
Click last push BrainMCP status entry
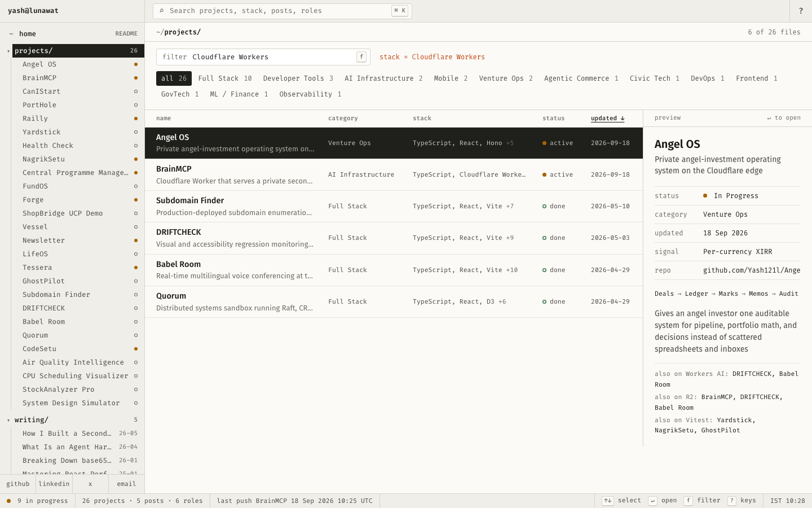coord(295,501)
